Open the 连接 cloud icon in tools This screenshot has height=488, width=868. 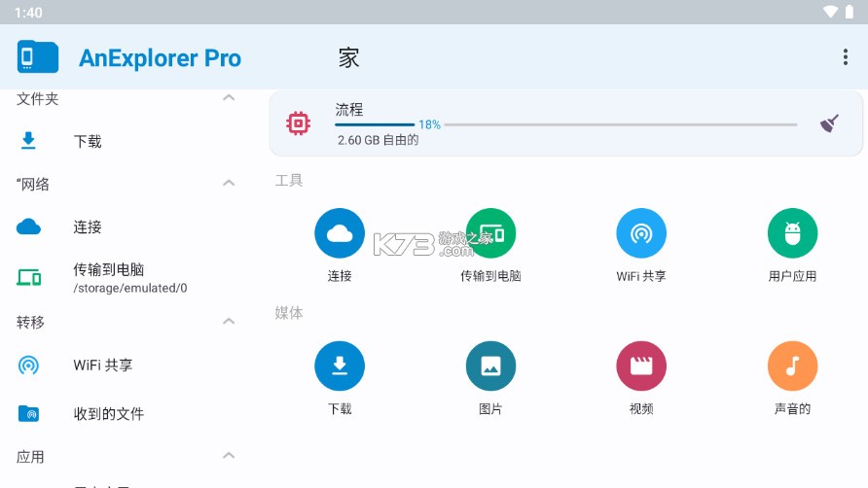pyautogui.click(x=340, y=233)
